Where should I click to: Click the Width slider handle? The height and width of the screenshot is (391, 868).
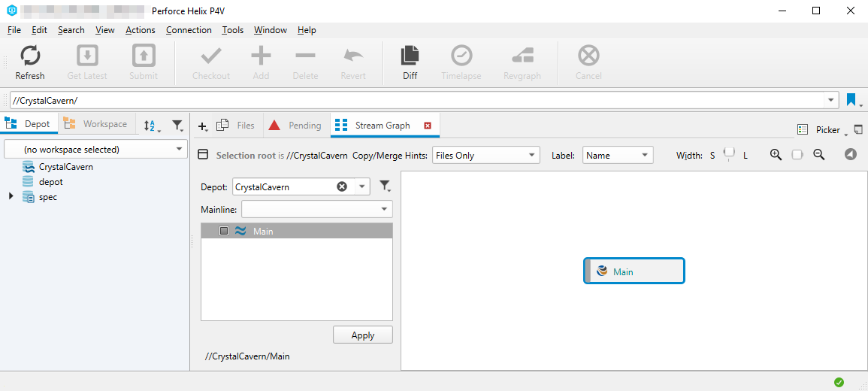pos(730,153)
